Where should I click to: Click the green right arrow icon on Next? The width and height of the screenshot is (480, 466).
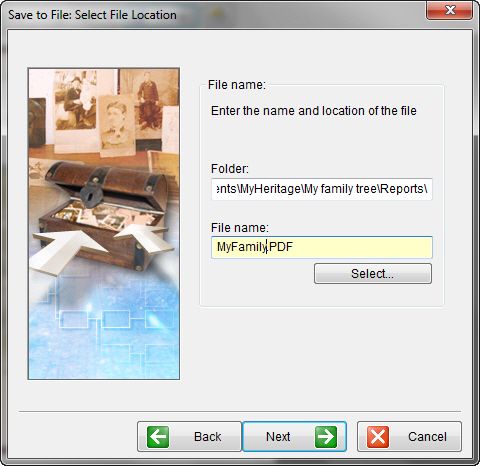coord(326,437)
